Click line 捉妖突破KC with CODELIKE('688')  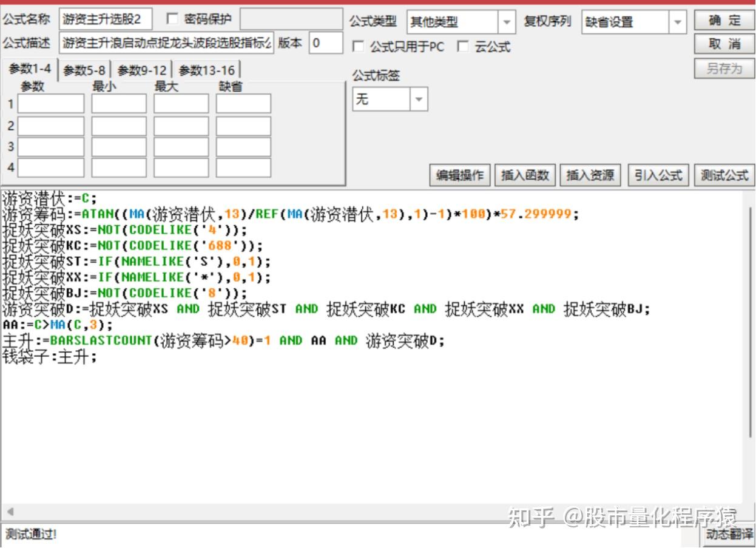click(133, 246)
